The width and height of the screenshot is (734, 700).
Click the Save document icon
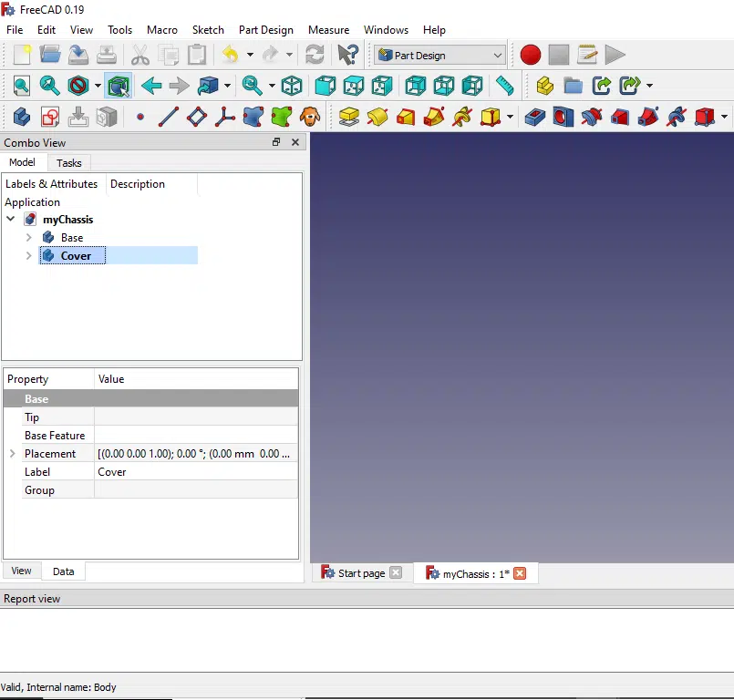pos(78,55)
